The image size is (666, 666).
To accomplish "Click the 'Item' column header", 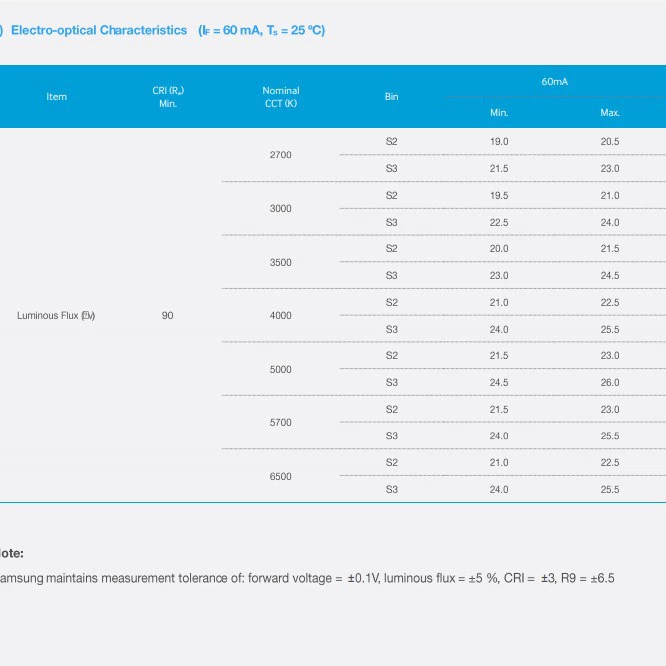I will tap(56, 96).
